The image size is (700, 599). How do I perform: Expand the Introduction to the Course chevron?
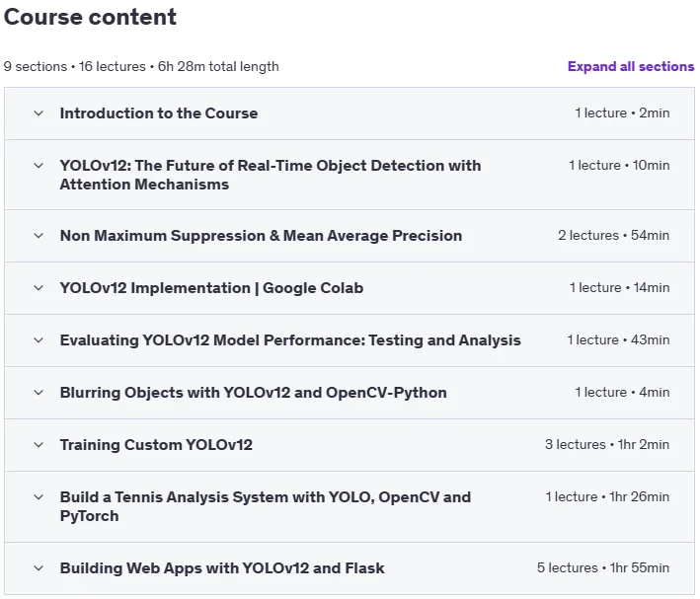tap(39, 113)
